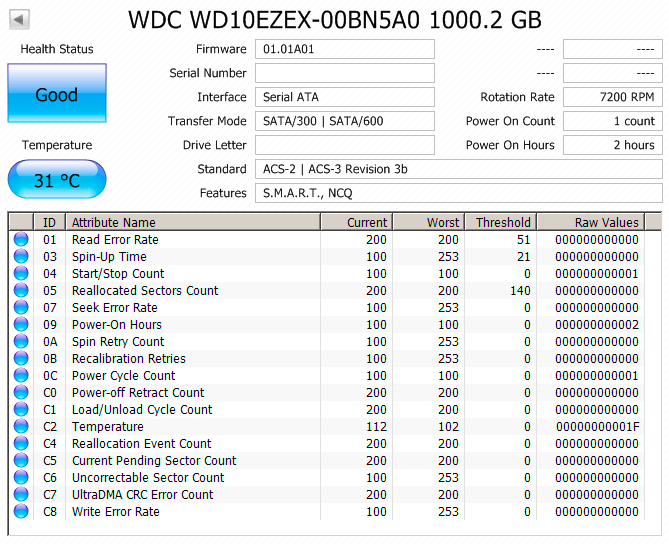Screen dimensions: 669x544
Task: Click the Features field S.M.A.R.T., NCQ
Action: (x=459, y=193)
